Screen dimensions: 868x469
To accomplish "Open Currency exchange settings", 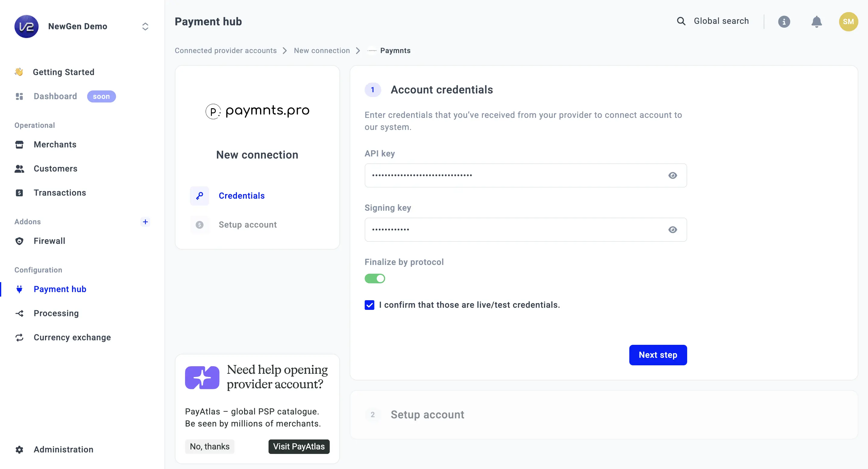I will (x=72, y=337).
